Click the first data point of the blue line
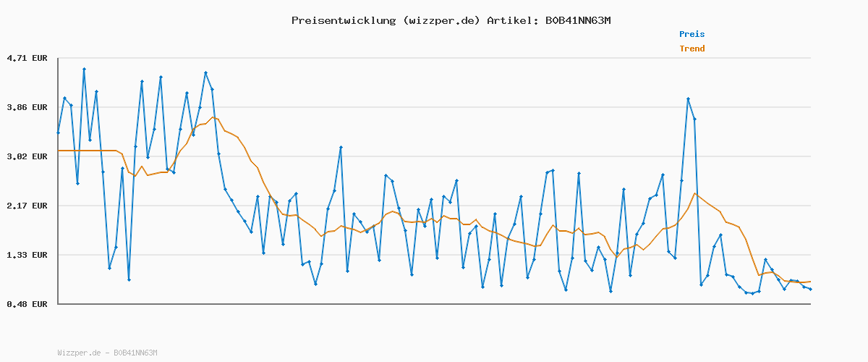Viewport: 868px width, 362px height. tap(59, 133)
